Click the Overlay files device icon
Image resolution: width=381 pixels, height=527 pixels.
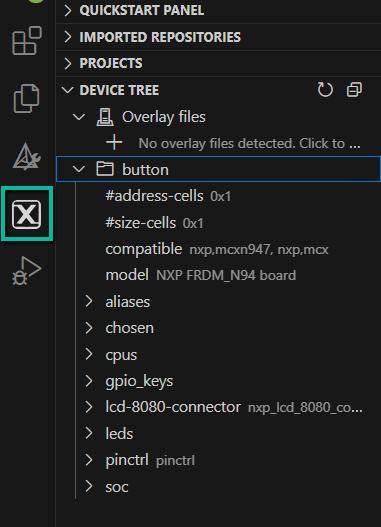[x=105, y=117]
